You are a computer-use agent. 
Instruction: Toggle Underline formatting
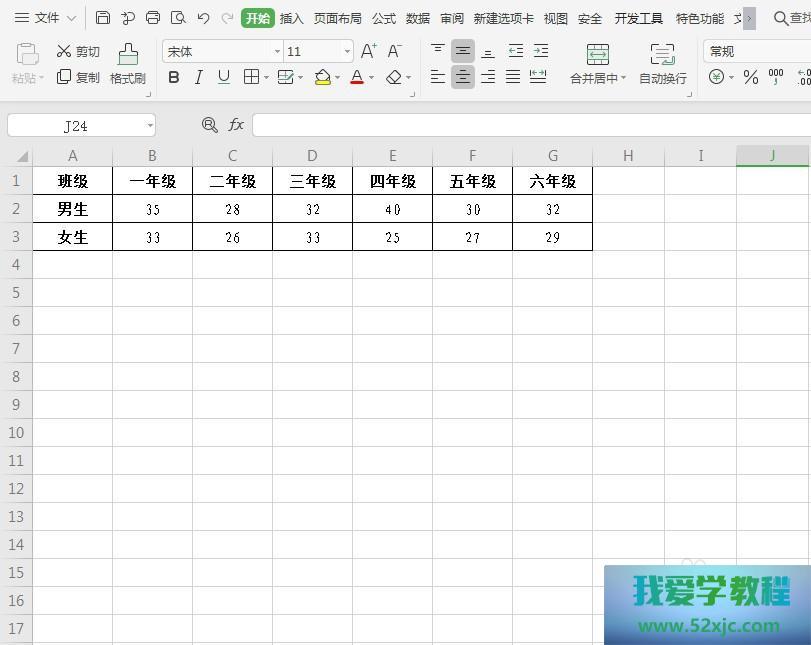point(223,77)
